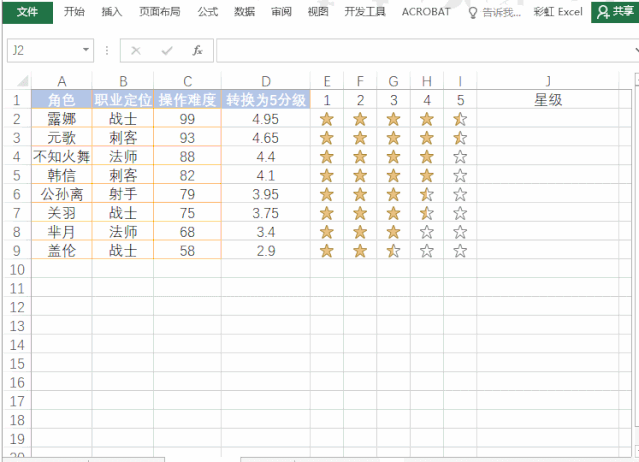Click the 操作难度 header cell
Image resolution: width=639 pixels, height=462 pixels.
pos(187,100)
